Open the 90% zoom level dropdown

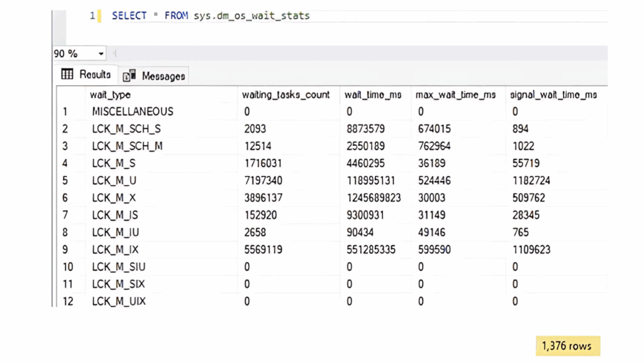[101, 53]
